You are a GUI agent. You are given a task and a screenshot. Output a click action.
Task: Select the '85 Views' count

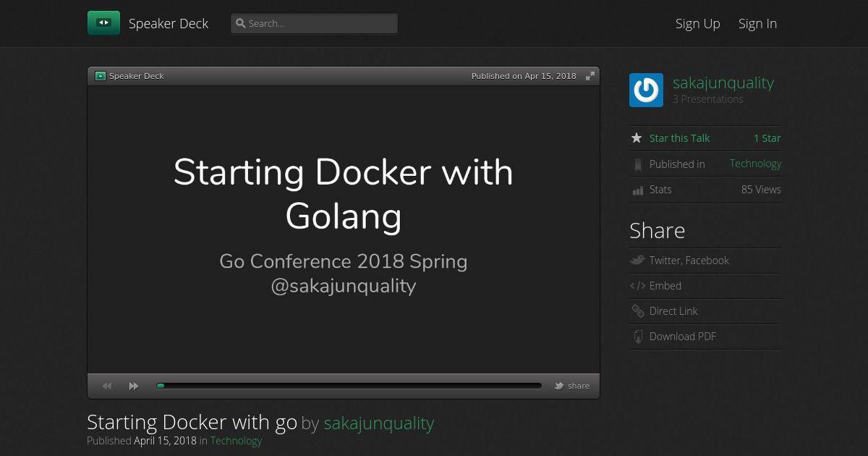coord(761,190)
